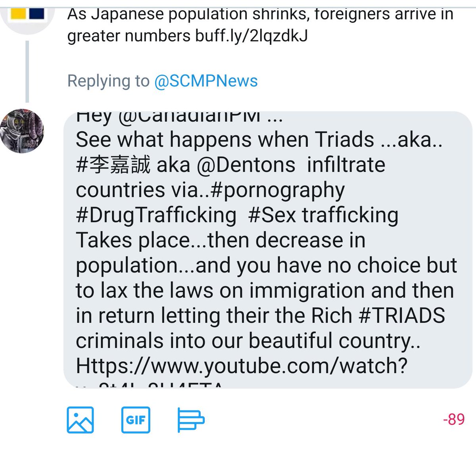Place cursor in the reply text box

[x=268, y=250]
